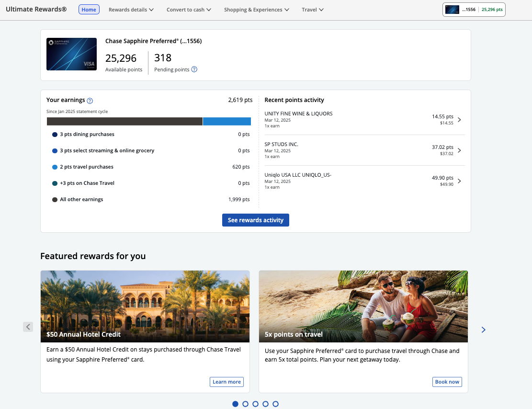Image resolution: width=532 pixels, height=409 pixels.
Task: Click the Ultimate Rewards logo text
Action: (36, 9)
